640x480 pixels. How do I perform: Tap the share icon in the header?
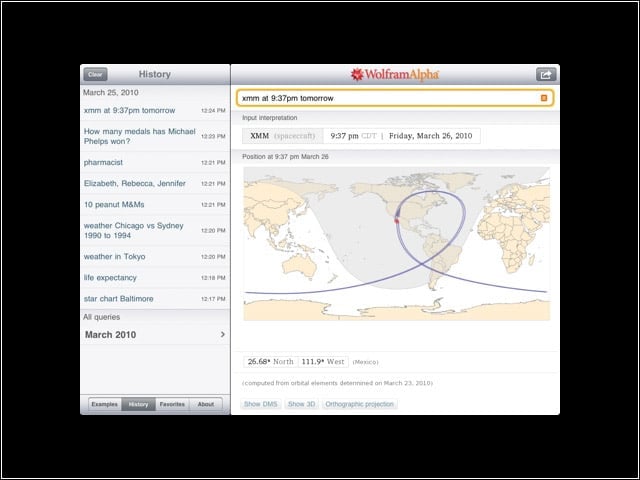[x=546, y=74]
